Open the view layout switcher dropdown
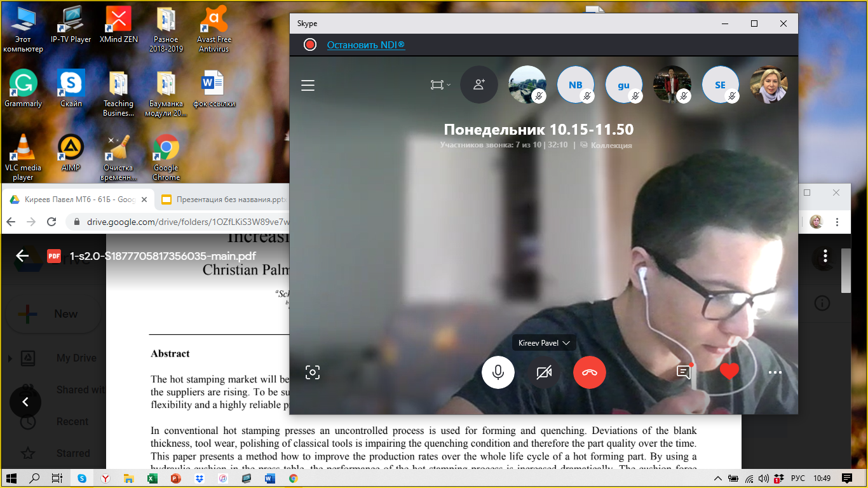 point(440,85)
